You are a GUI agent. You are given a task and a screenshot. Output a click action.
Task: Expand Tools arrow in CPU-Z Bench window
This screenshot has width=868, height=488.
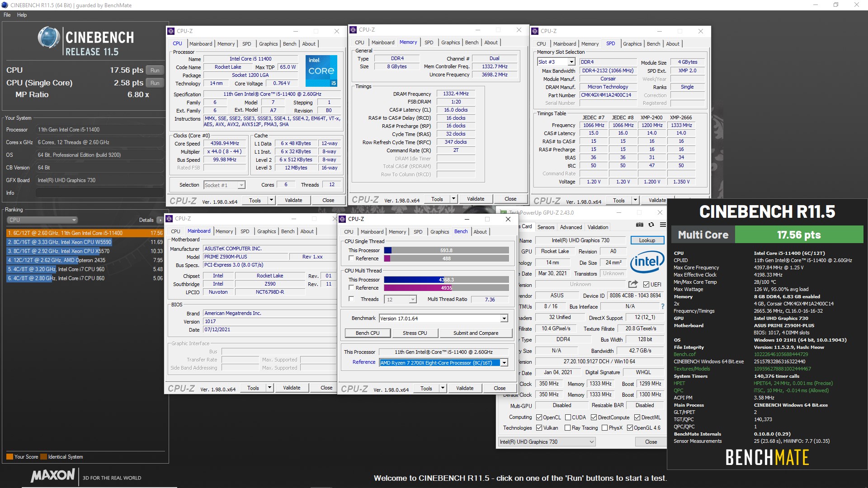coord(443,388)
